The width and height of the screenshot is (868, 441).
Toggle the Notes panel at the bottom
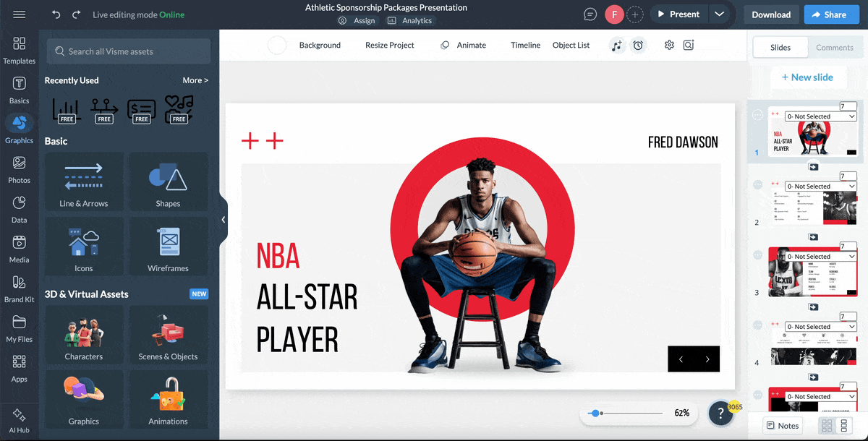pos(782,425)
